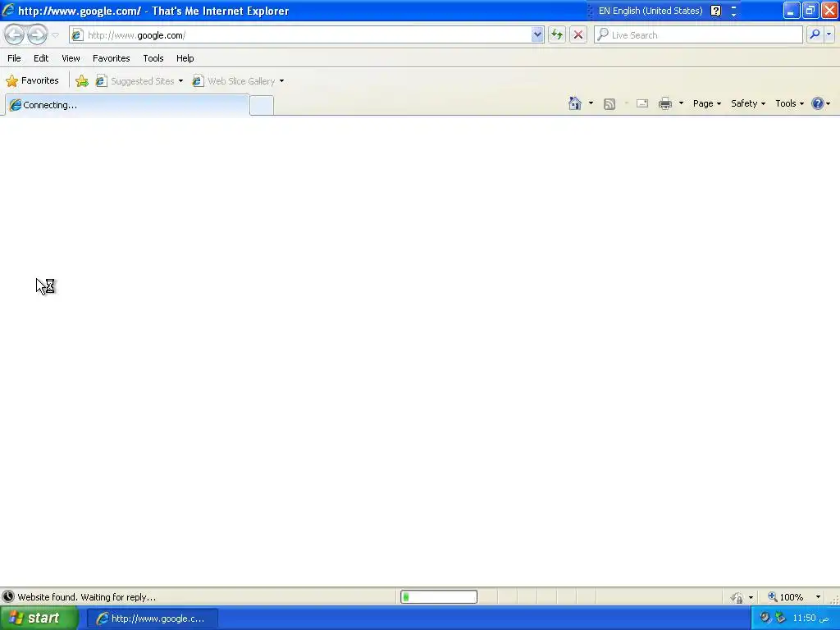Open search provider options dropdown

tap(829, 34)
